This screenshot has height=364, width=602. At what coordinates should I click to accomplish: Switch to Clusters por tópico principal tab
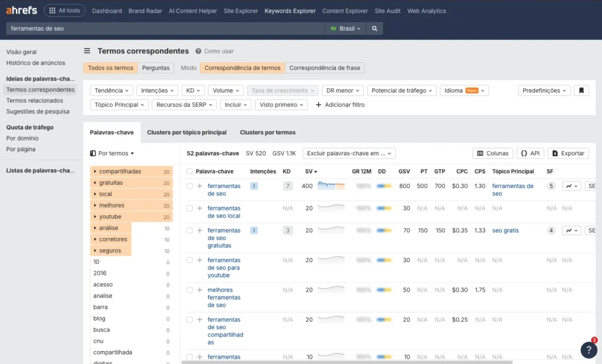click(x=186, y=132)
